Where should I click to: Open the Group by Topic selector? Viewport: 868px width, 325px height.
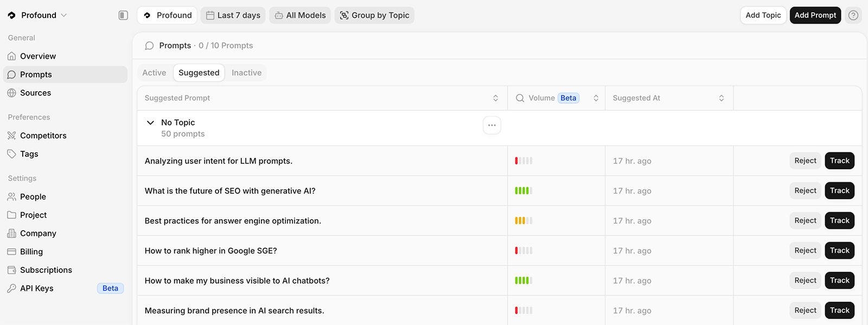coord(374,15)
